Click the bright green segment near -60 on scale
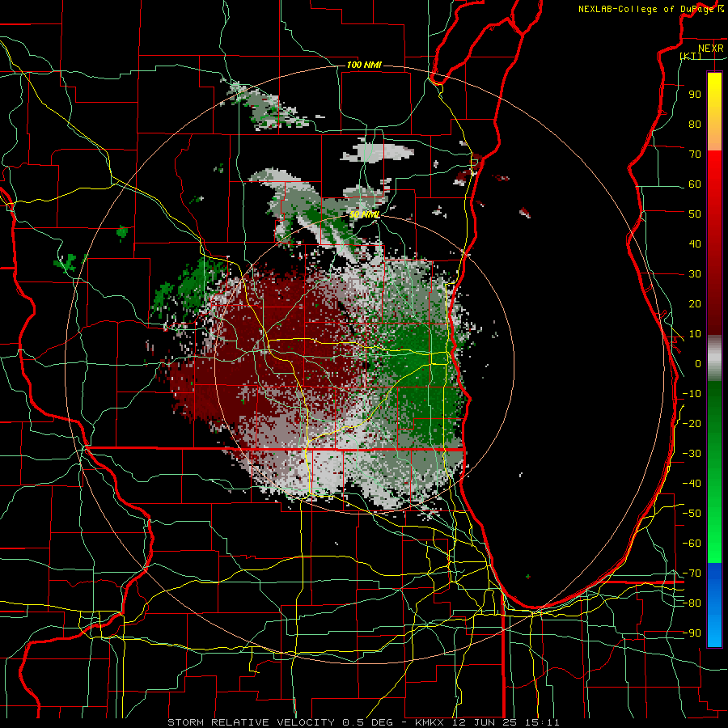The width and height of the screenshot is (728, 728). [714, 544]
